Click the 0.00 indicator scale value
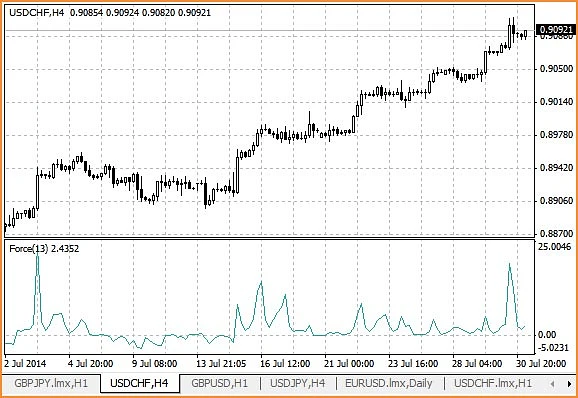The width and height of the screenshot is (578, 398). pos(547,335)
